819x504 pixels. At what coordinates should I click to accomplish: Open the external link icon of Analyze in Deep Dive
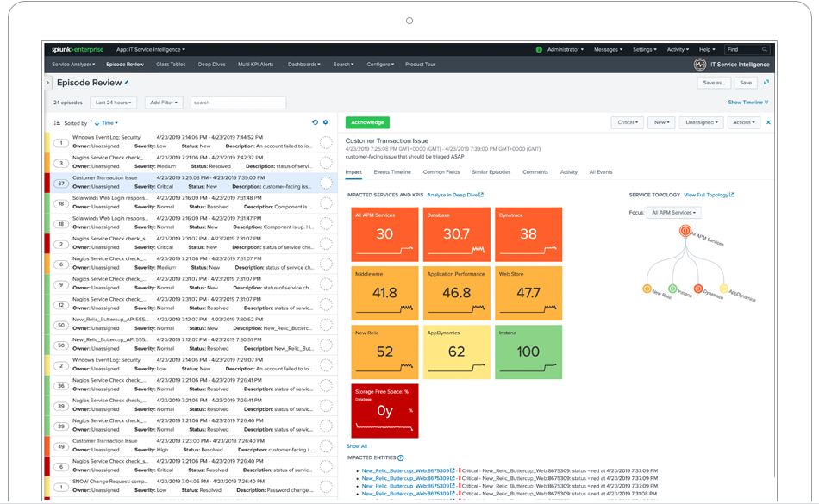pyautogui.click(x=481, y=195)
